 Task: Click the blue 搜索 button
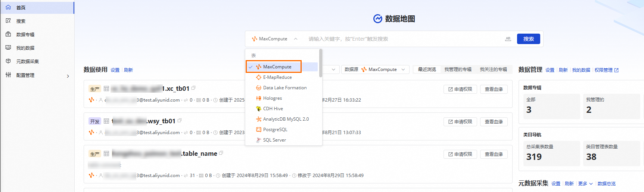tap(528, 39)
